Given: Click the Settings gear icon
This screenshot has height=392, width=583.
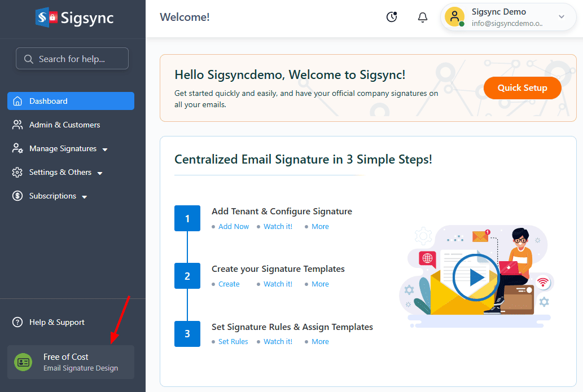Looking at the screenshot, I should (x=17, y=173).
